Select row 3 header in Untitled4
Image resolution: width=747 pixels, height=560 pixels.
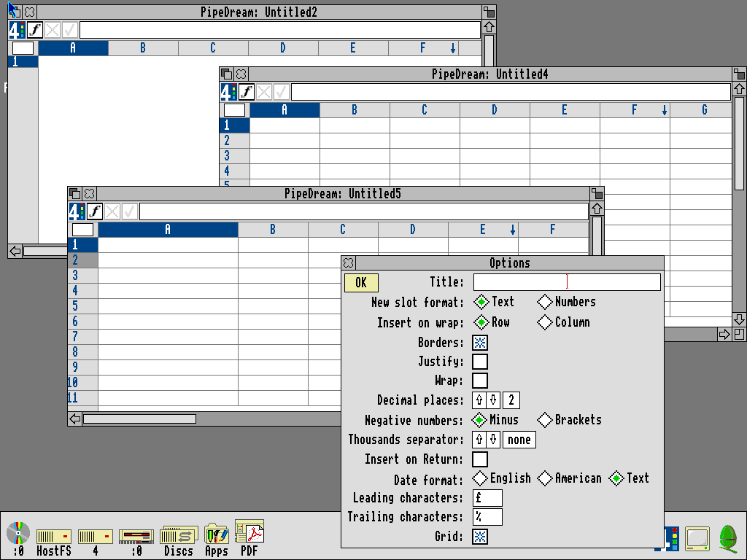coord(234,156)
